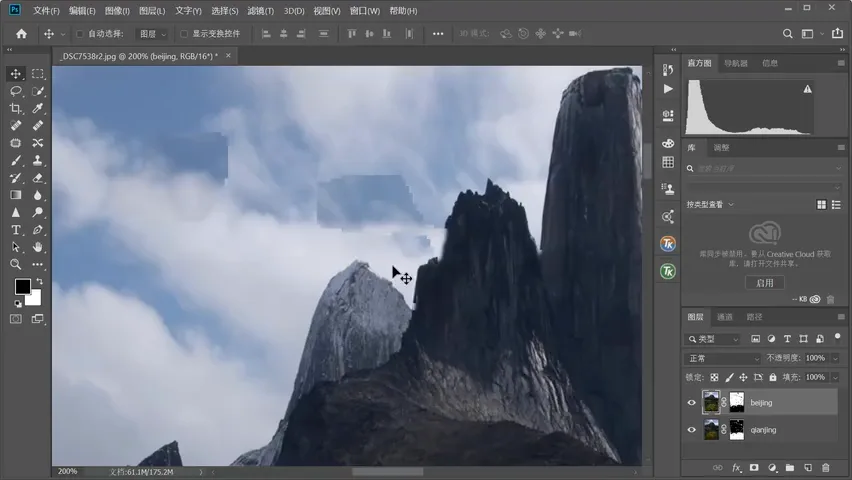Open the 窗口(W) menu
Screen dimensions: 852x480
click(x=365, y=11)
